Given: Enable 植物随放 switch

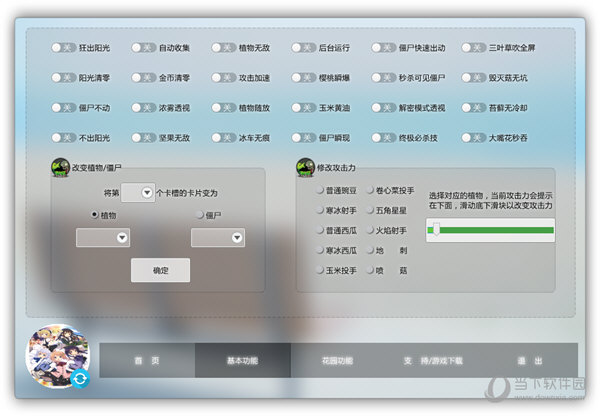Looking at the screenshot, I should 224,108.
